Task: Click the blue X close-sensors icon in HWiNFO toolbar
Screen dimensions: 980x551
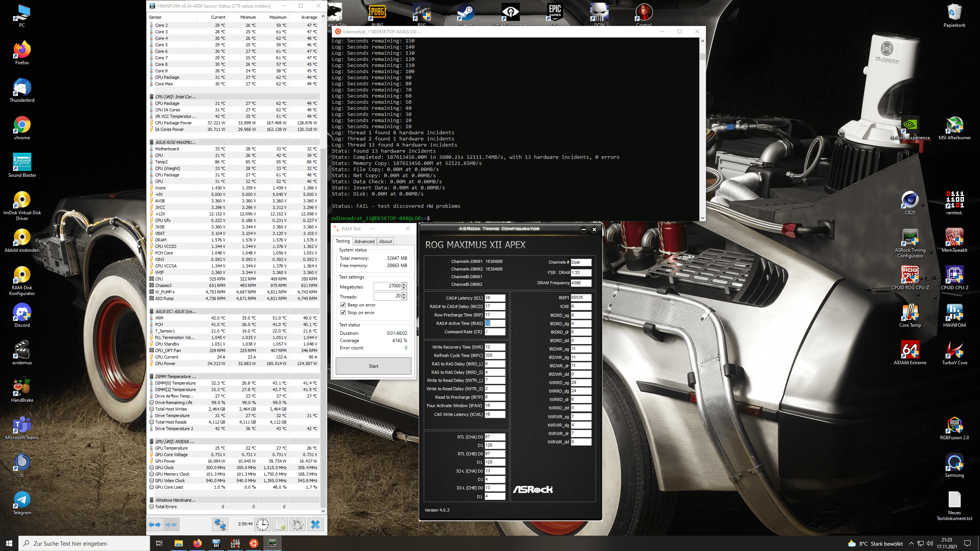Action: point(315,525)
